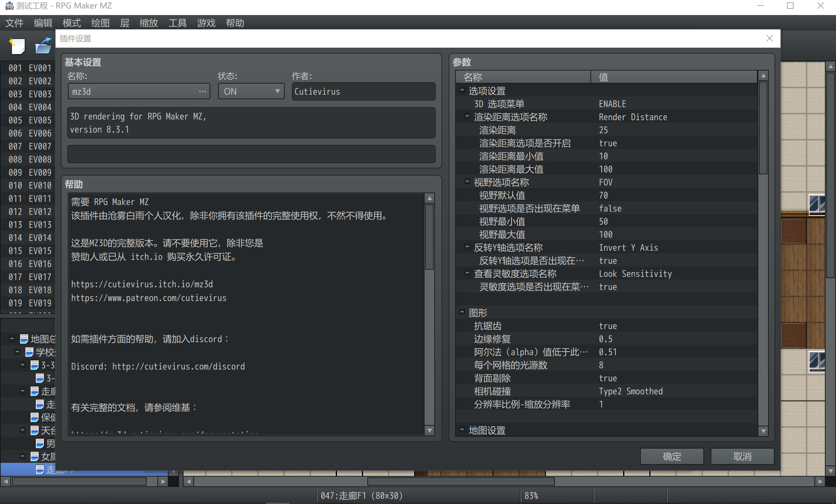Collapse the 选项设置 parameter group
836x504 pixels.
[462, 90]
